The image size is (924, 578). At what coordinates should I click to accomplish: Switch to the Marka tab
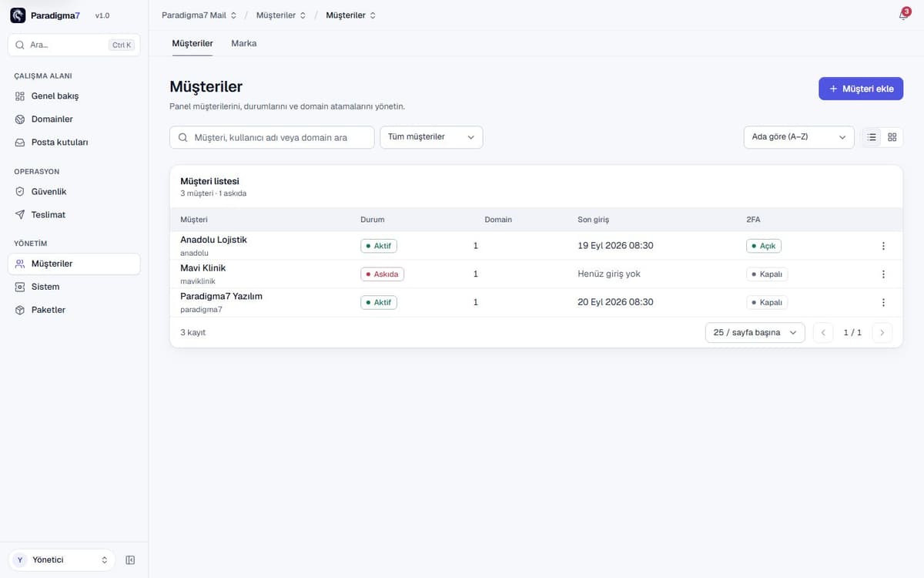point(244,43)
